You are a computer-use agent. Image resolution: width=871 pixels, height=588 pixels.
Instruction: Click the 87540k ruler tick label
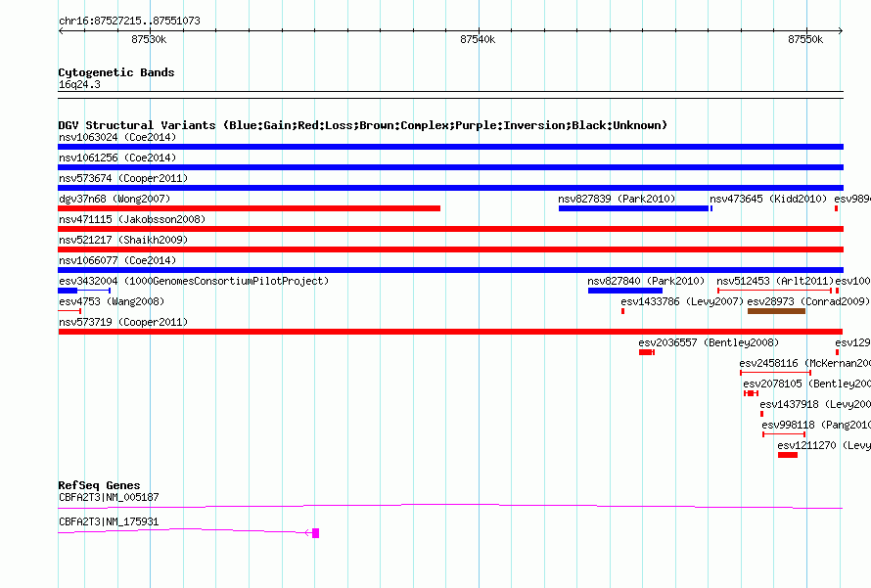(x=478, y=39)
